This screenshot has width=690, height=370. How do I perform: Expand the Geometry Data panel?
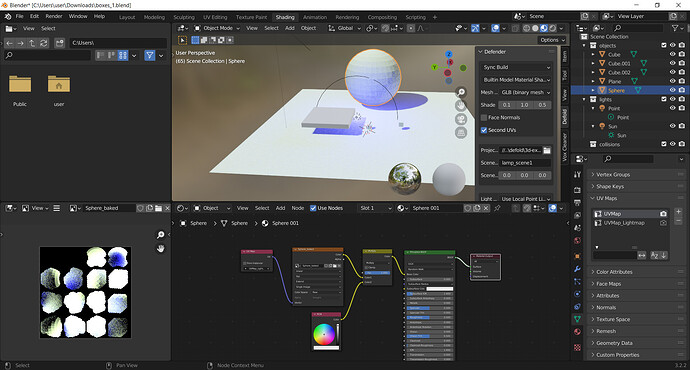(x=637, y=343)
